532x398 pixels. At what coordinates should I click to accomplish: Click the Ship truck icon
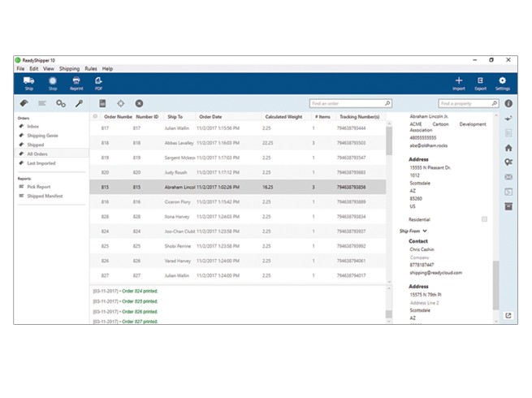click(x=29, y=80)
